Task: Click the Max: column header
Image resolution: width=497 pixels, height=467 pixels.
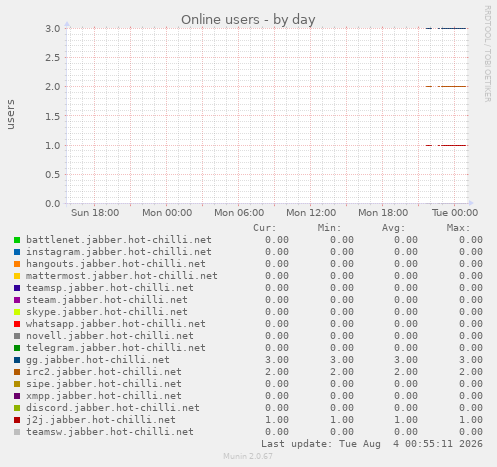Action: pos(458,228)
